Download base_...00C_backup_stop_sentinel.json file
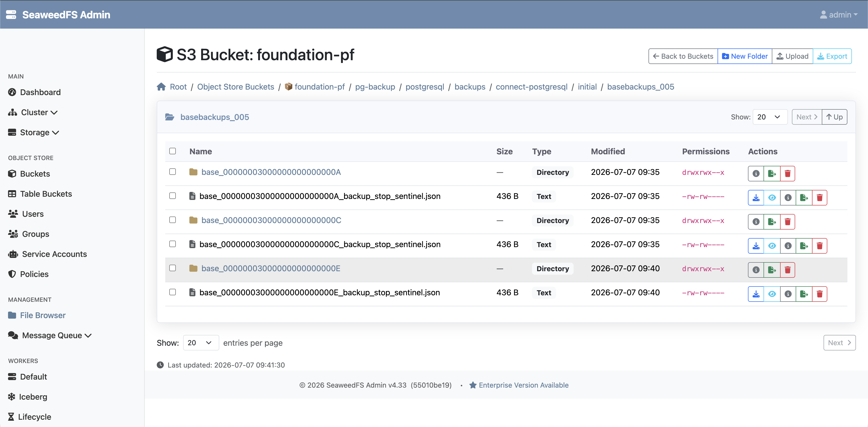Screen dimensions: 868x427 coord(756,246)
